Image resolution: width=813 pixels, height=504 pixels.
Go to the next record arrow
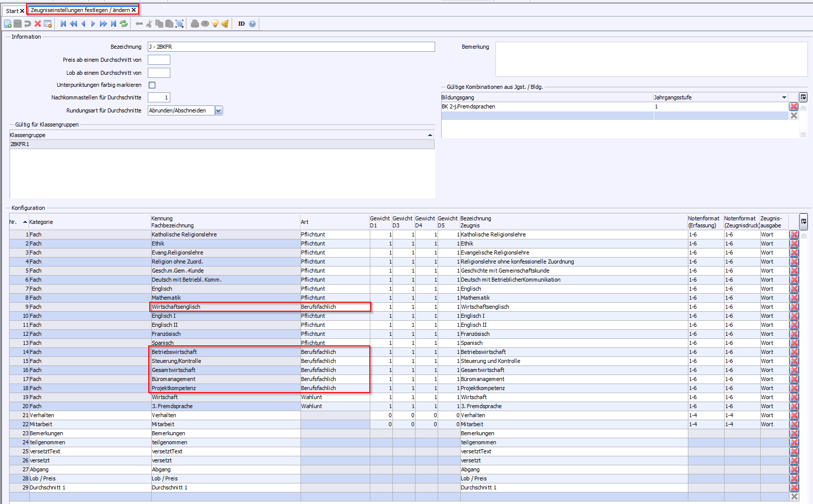coord(93,24)
